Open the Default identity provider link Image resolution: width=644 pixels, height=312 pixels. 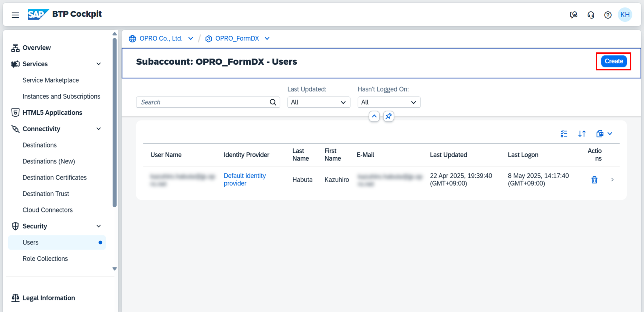[244, 179]
